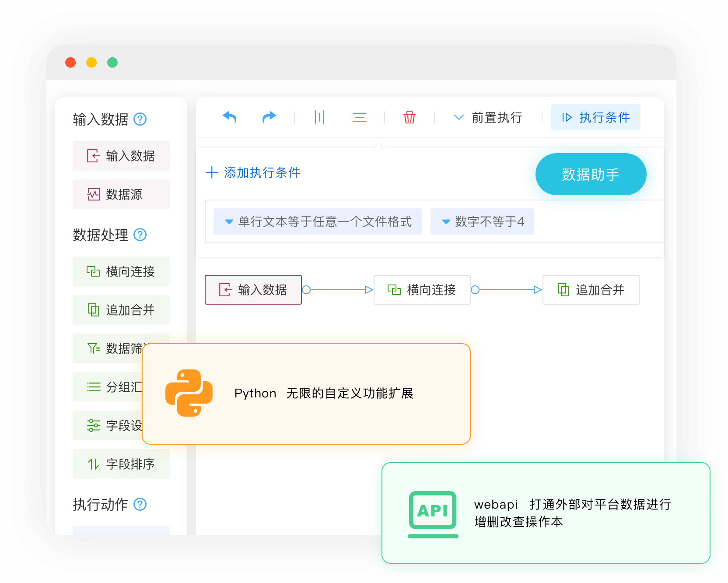Click the redo arrow in the toolbar
The height and width of the screenshot is (583, 728).
pos(269,117)
